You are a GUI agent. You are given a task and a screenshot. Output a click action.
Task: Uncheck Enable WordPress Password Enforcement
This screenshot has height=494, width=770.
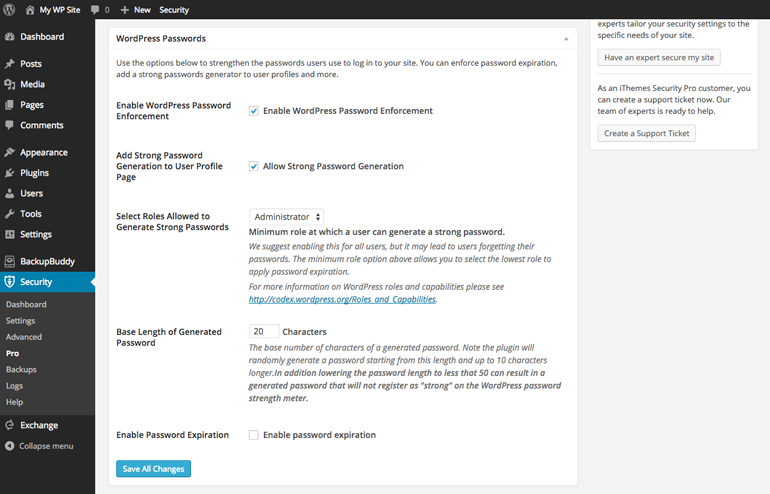tap(253, 111)
